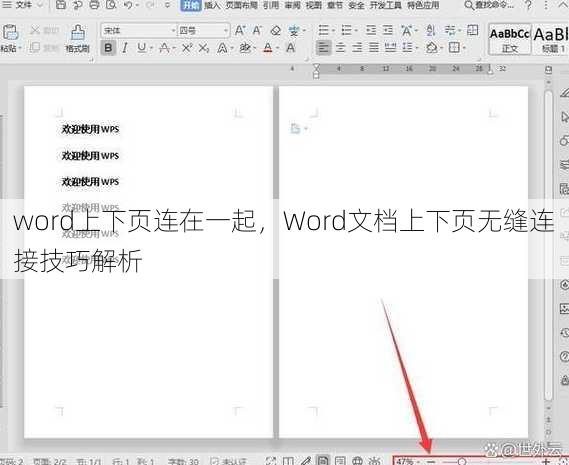Viewport: 569px width, 465px height.
Task: Apply the 标题 1 heading style
Action: 551,39
